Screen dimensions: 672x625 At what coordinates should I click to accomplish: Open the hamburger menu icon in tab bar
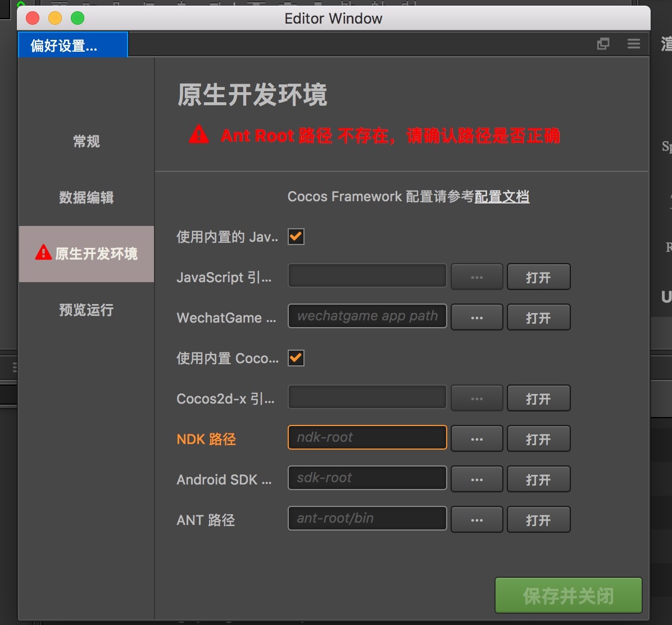633,43
